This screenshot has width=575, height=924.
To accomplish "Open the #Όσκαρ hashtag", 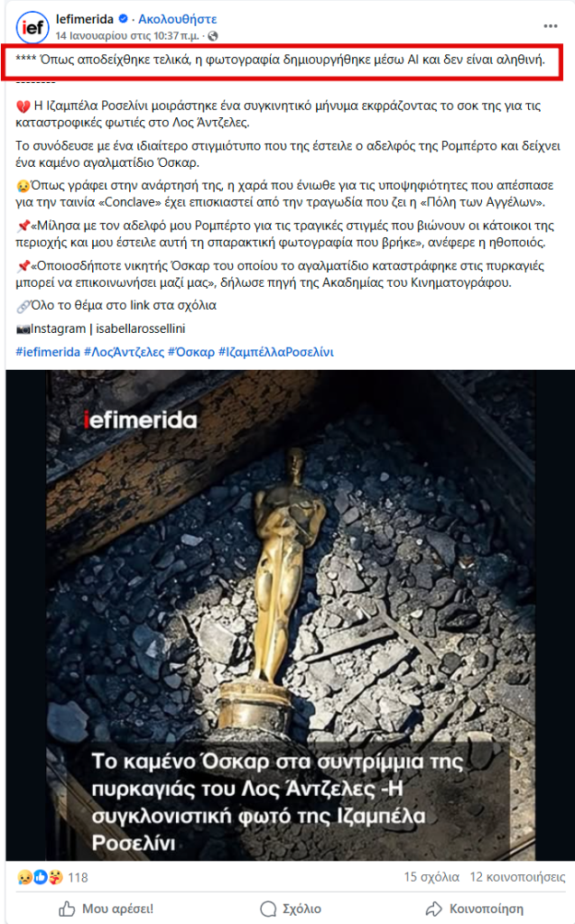I will (x=191, y=352).
